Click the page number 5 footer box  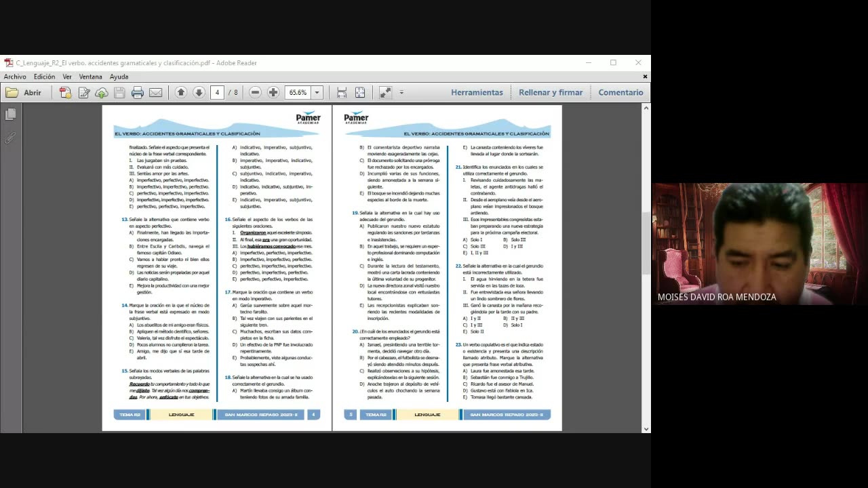tap(351, 415)
